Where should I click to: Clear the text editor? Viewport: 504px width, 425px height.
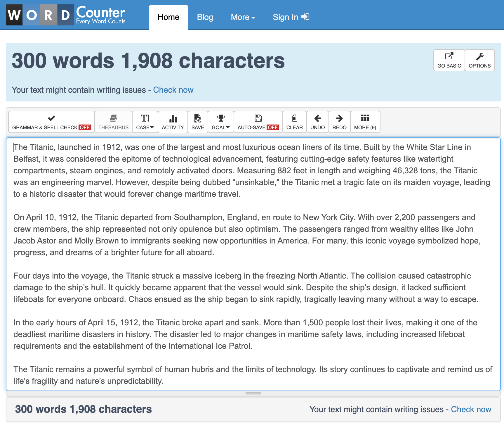tap(294, 122)
